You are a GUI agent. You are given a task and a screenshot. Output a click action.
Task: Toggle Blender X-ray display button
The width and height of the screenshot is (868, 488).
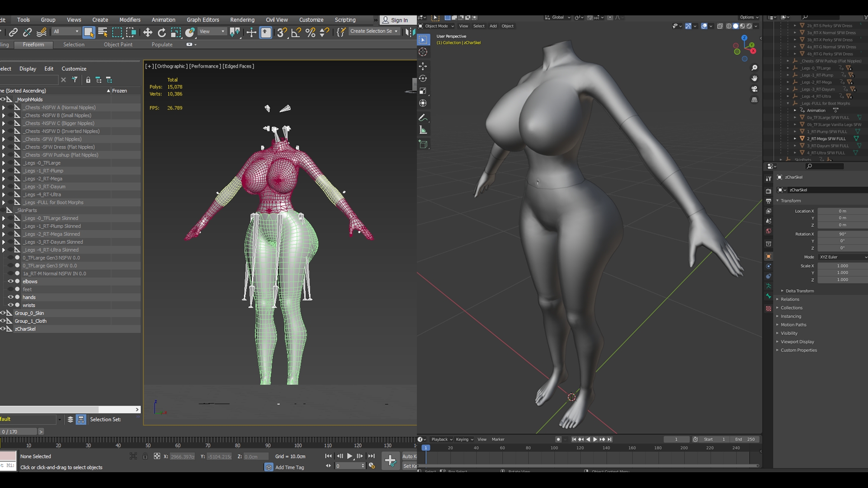720,26
